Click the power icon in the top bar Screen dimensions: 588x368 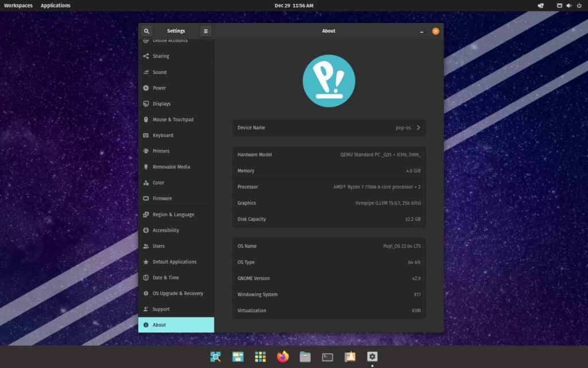point(579,5)
